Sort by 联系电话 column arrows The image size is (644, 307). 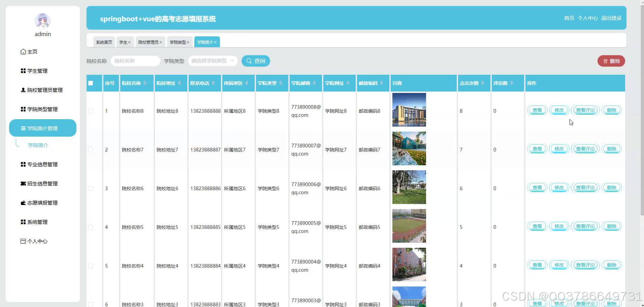(213, 83)
